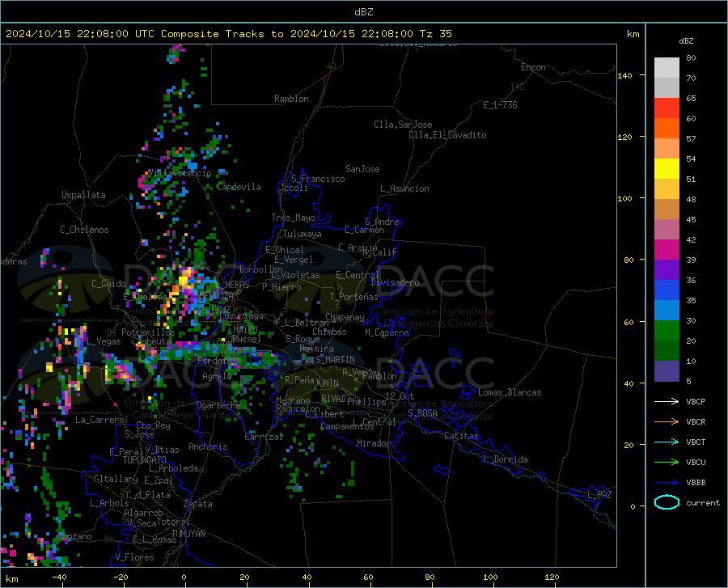The width and height of the screenshot is (728, 588).
Task: Click the 'L_PAZ' map label
Action: 599,495
